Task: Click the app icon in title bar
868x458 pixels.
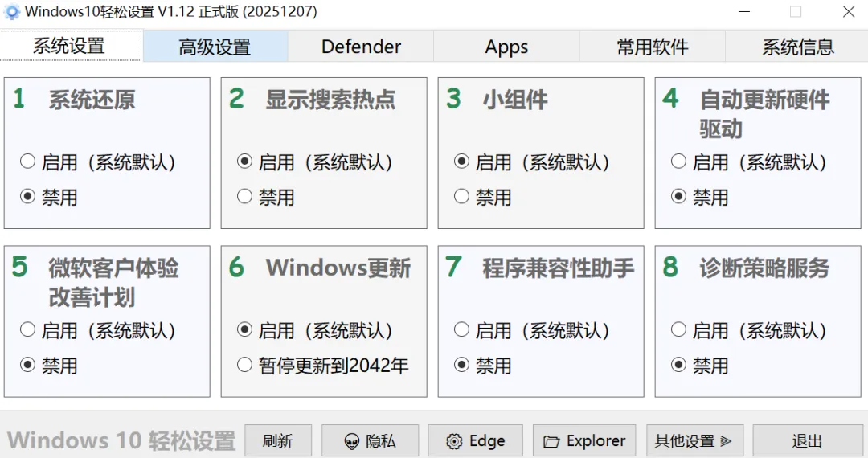Action: tap(12, 12)
